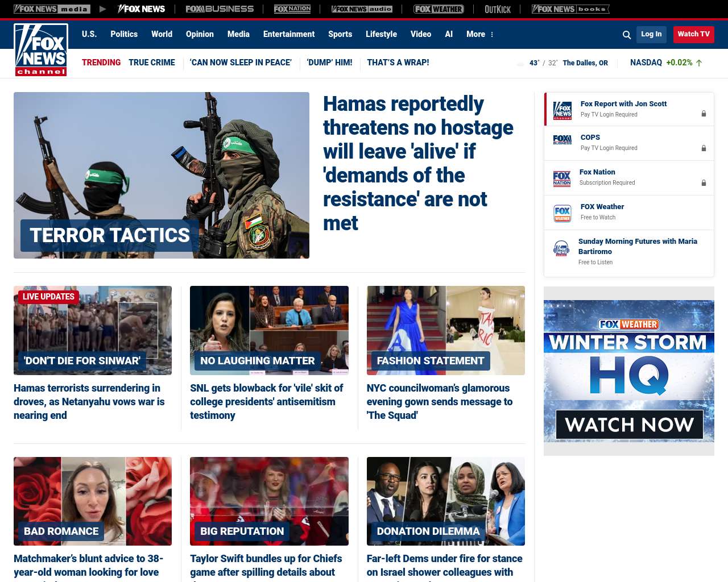The height and width of the screenshot is (582, 728).
Task: Open the Fox Nation logo in top bar
Action: pyautogui.click(x=292, y=9)
